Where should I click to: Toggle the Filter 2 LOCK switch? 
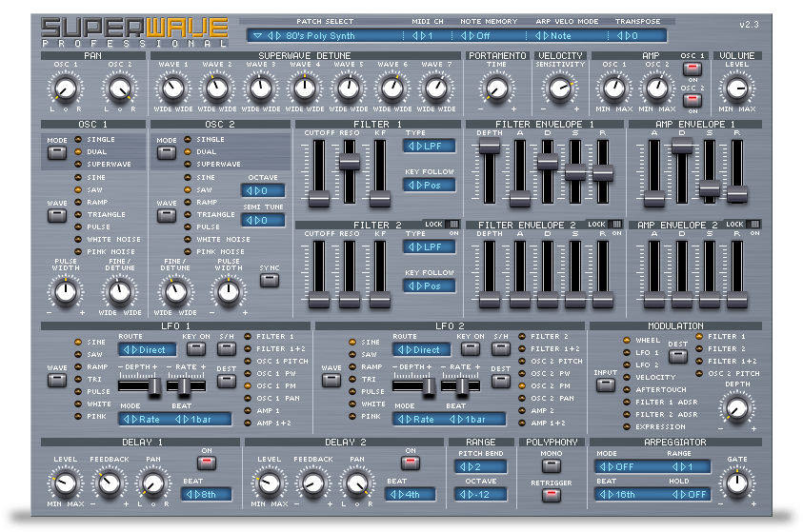click(452, 223)
